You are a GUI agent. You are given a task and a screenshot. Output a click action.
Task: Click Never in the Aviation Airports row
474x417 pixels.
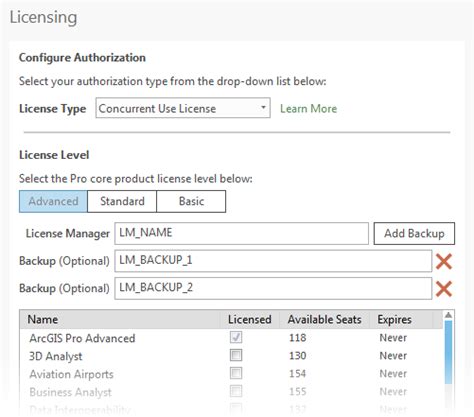[x=393, y=374]
